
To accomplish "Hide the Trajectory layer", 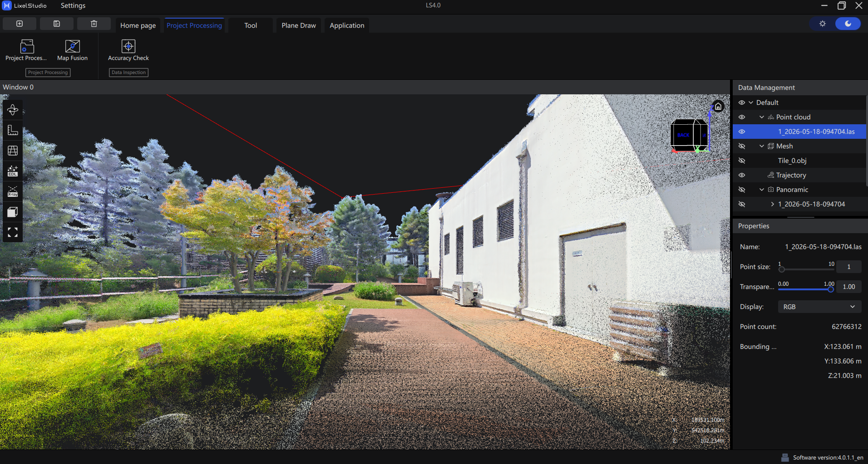I will (742, 175).
